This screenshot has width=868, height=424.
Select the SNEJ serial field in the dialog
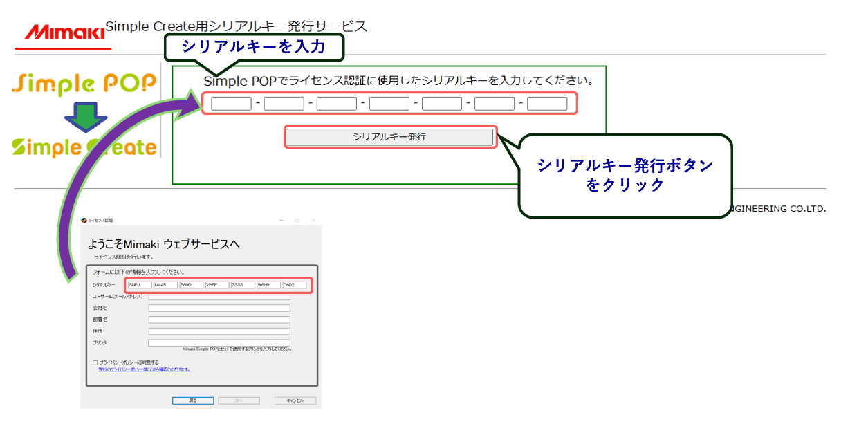pos(139,285)
